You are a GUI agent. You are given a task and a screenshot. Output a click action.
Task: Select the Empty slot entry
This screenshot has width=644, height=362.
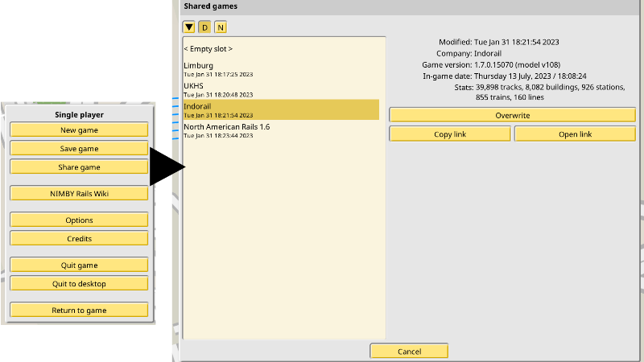point(208,49)
